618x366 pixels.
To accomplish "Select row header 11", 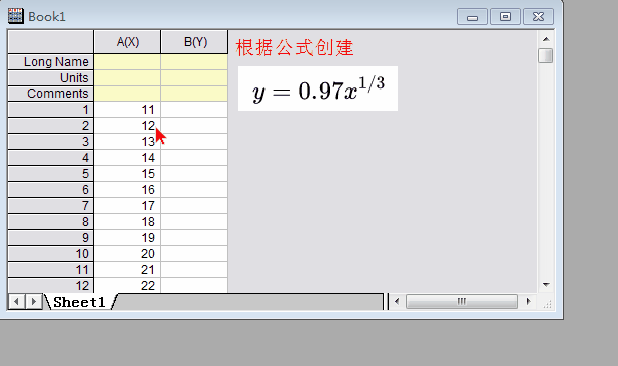I will tap(50, 270).
